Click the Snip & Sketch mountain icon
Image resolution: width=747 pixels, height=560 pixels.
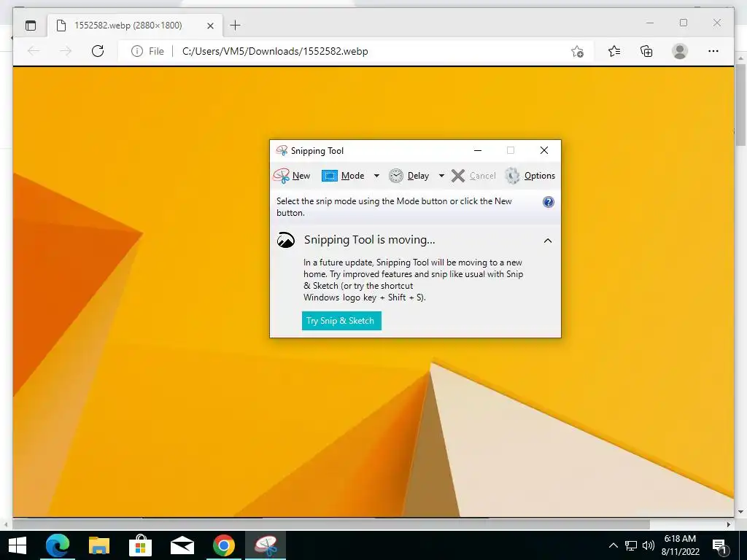coord(286,240)
